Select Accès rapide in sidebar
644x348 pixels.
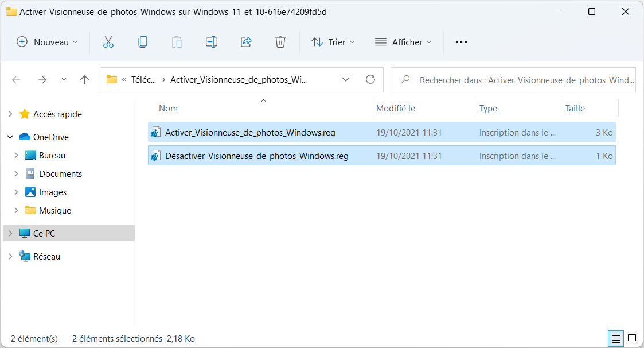[57, 114]
